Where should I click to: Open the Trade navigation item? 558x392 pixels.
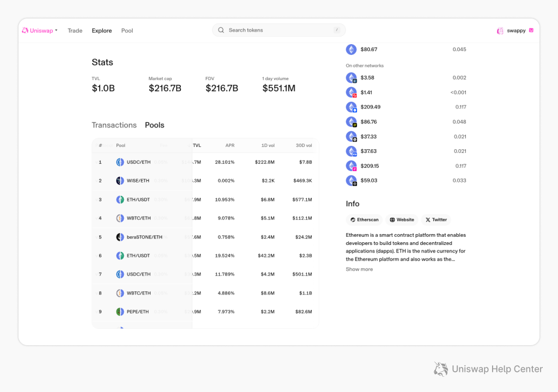point(75,30)
